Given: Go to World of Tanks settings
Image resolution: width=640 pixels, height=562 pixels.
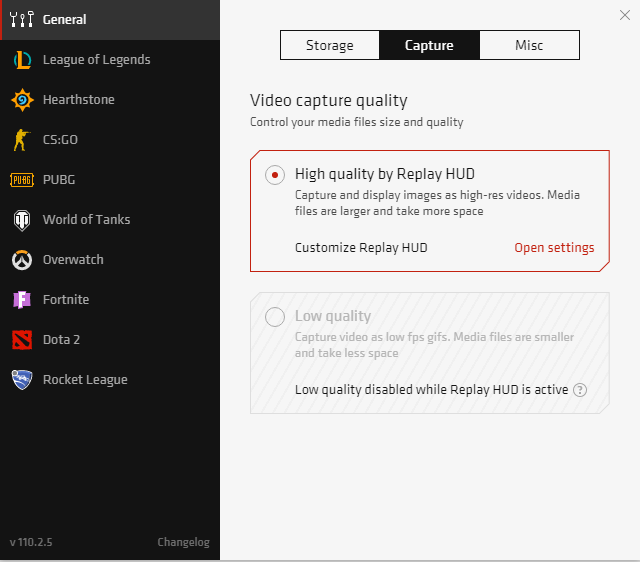Looking at the screenshot, I should 110,220.
